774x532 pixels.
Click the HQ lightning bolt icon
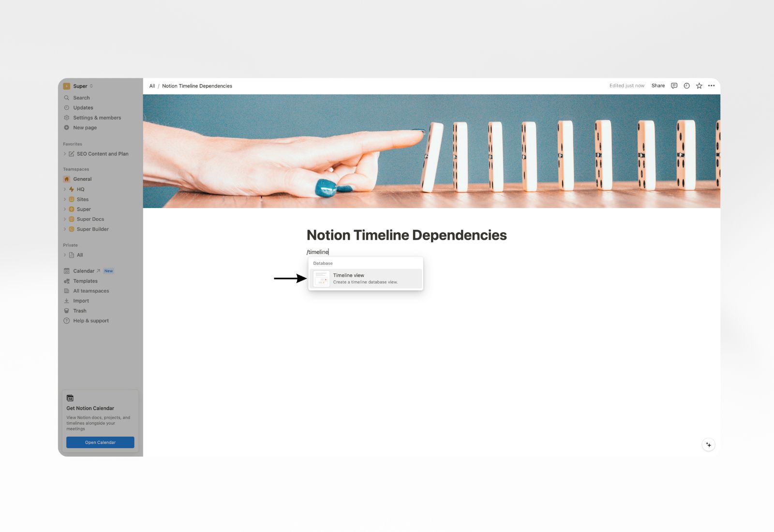(72, 189)
